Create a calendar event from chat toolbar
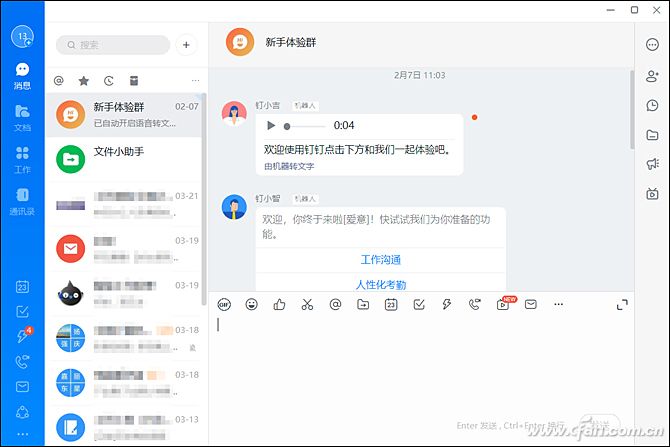The width and height of the screenshot is (670, 447). [x=391, y=304]
